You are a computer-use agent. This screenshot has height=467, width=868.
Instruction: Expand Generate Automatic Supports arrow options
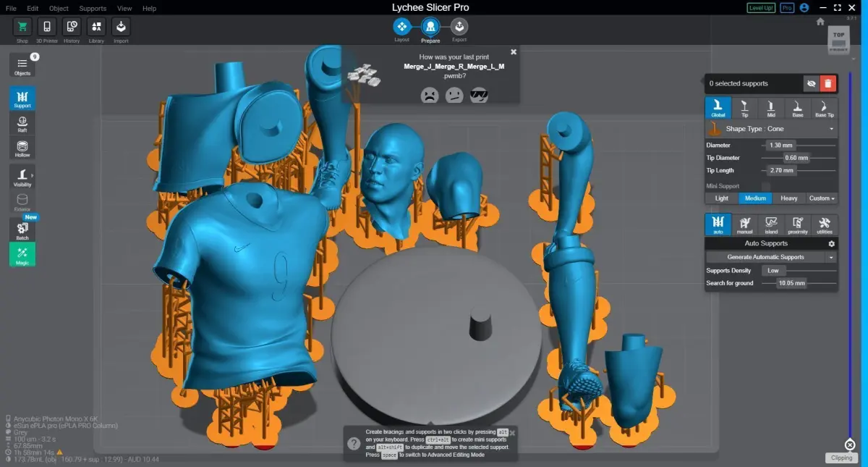pyautogui.click(x=832, y=257)
